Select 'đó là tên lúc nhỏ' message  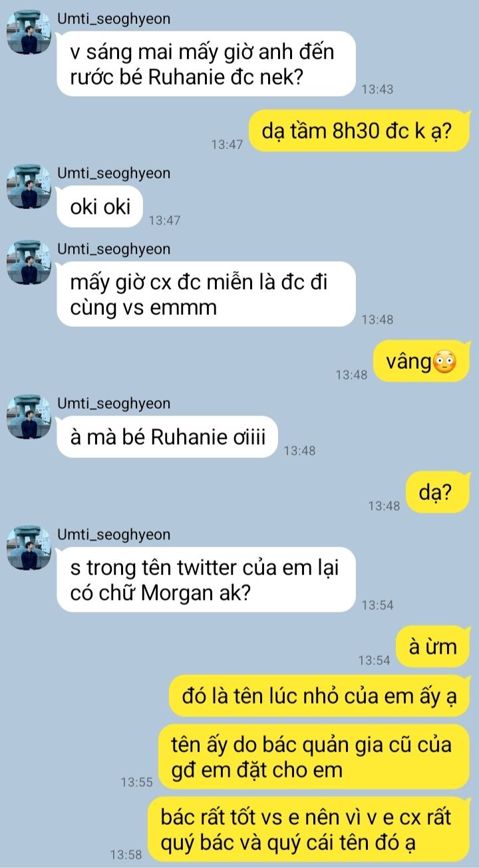pyautogui.click(x=320, y=697)
